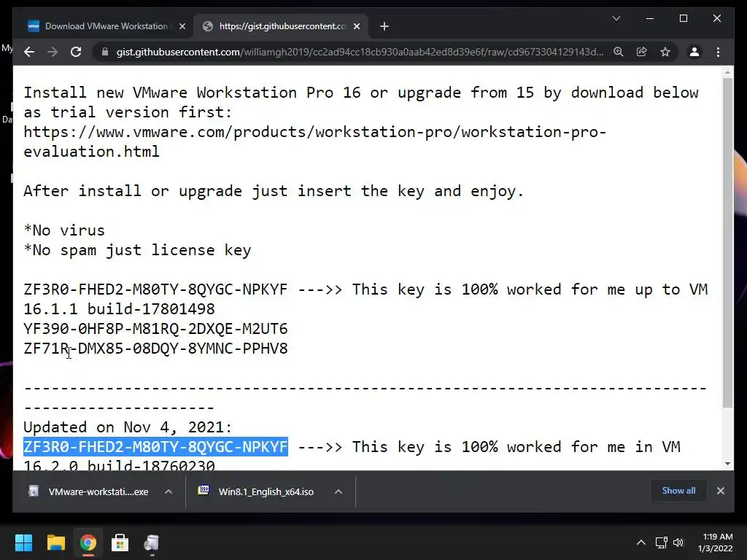Open volume tray icon
747x560 pixels.
(x=678, y=542)
